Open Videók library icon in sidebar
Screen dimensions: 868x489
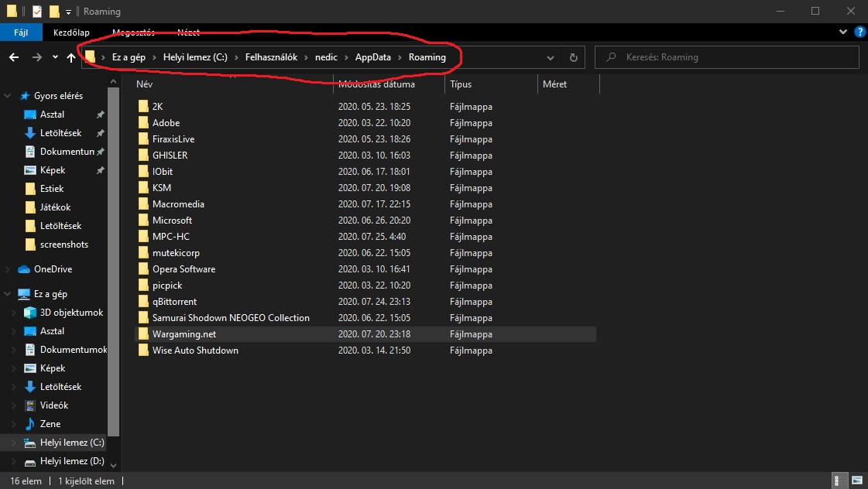tap(30, 405)
